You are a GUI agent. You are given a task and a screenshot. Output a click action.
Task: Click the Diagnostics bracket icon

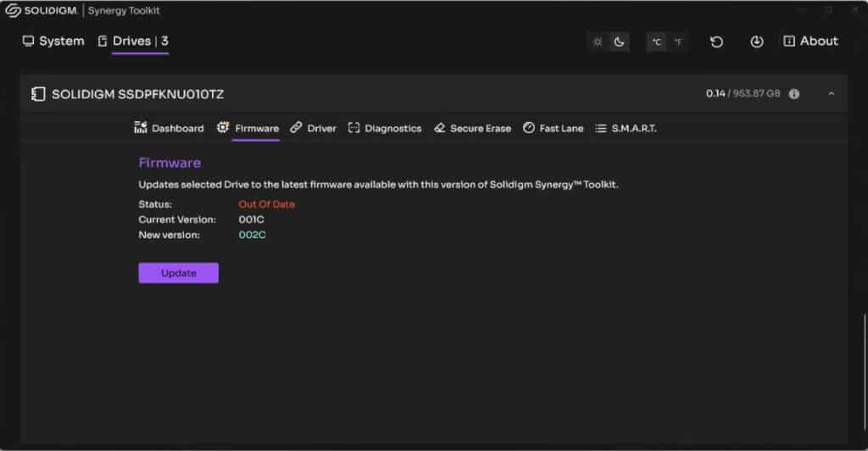coord(353,128)
